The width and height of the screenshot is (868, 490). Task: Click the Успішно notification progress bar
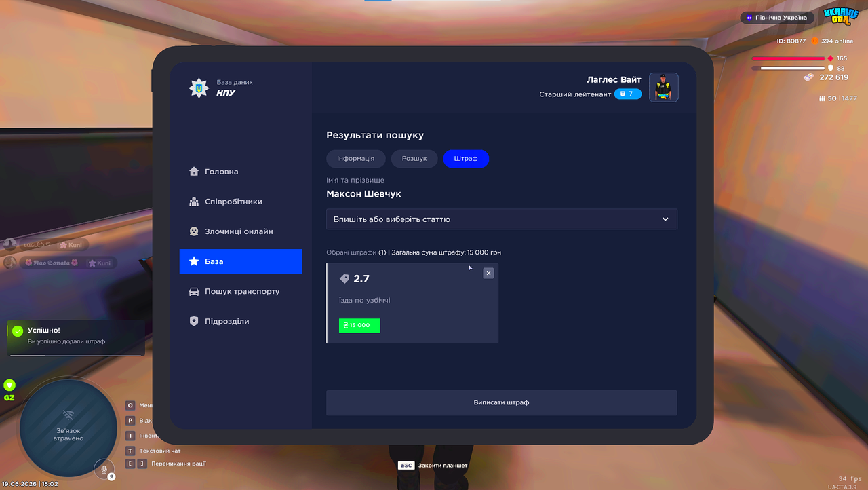click(x=76, y=355)
